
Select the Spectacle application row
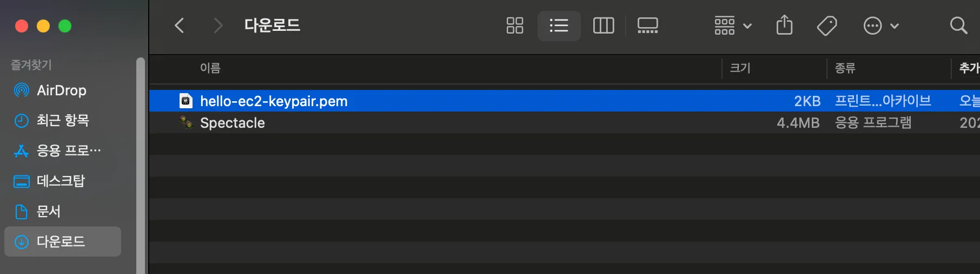564,123
